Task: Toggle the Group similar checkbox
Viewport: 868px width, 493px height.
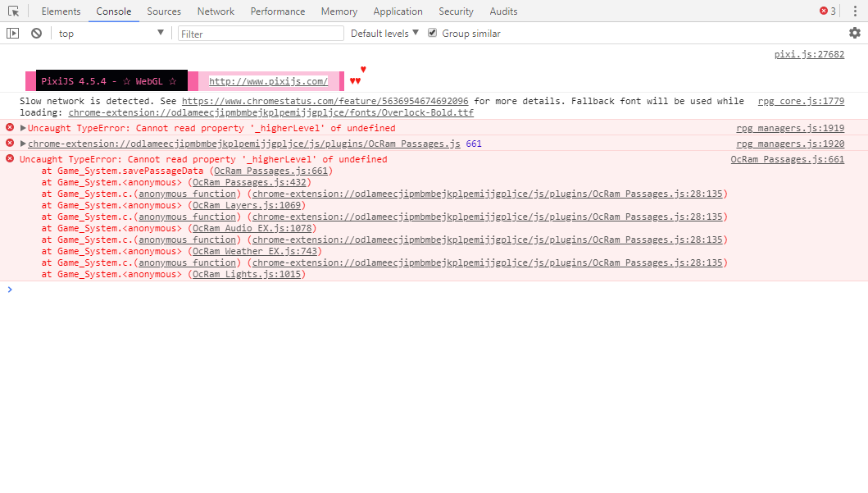Action: [432, 34]
